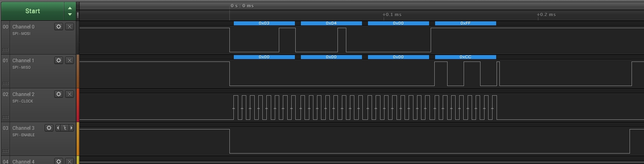The width and height of the screenshot is (644, 164).
Task: Remove Channel 0 with its X icon
Action: tap(70, 27)
